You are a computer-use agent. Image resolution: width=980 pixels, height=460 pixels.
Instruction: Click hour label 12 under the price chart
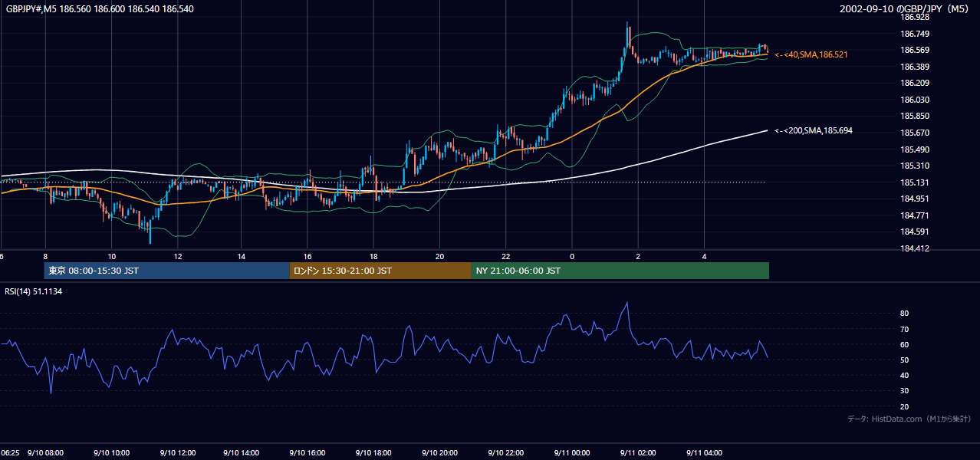[178, 257]
